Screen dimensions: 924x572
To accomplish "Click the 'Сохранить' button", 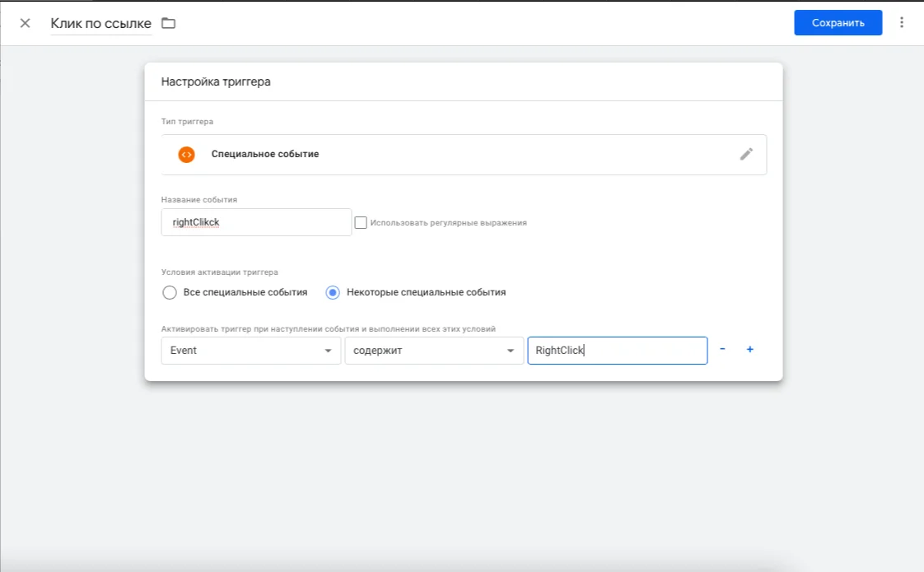I will [838, 23].
